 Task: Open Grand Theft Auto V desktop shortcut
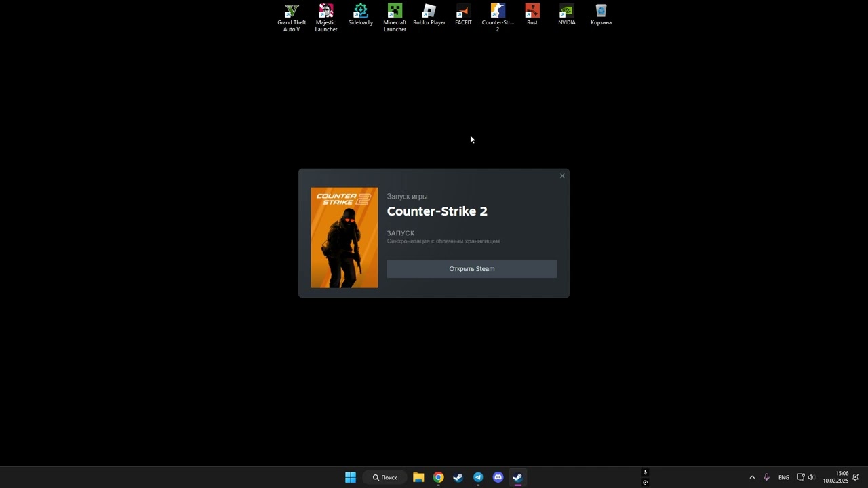point(292,18)
